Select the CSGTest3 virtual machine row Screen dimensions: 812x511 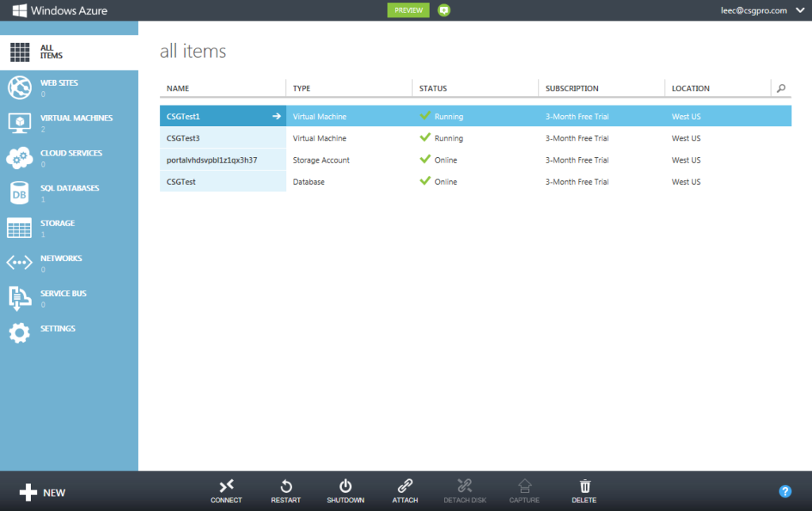point(222,137)
